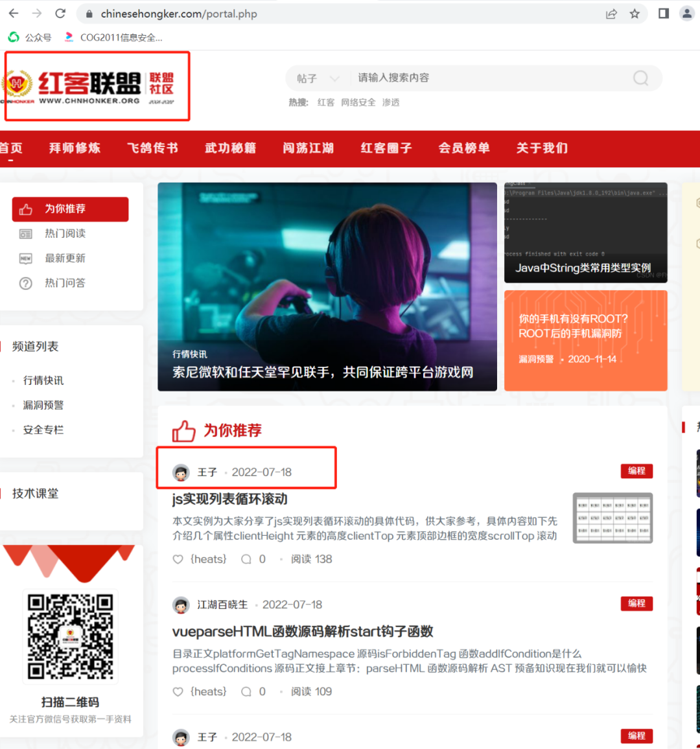Like the js实现列表循环滚动 post heart icon
This screenshot has height=749, width=700.
click(x=178, y=559)
